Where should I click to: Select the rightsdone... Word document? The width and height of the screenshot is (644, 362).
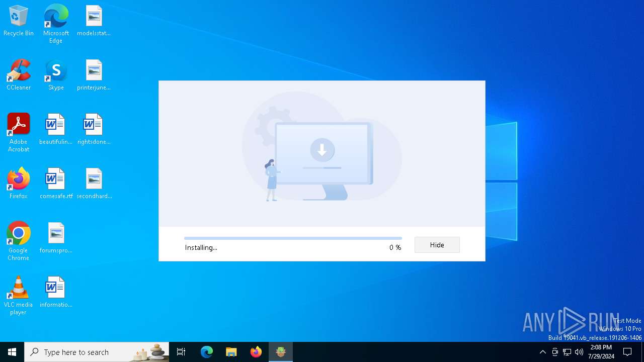[x=94, y=130]
